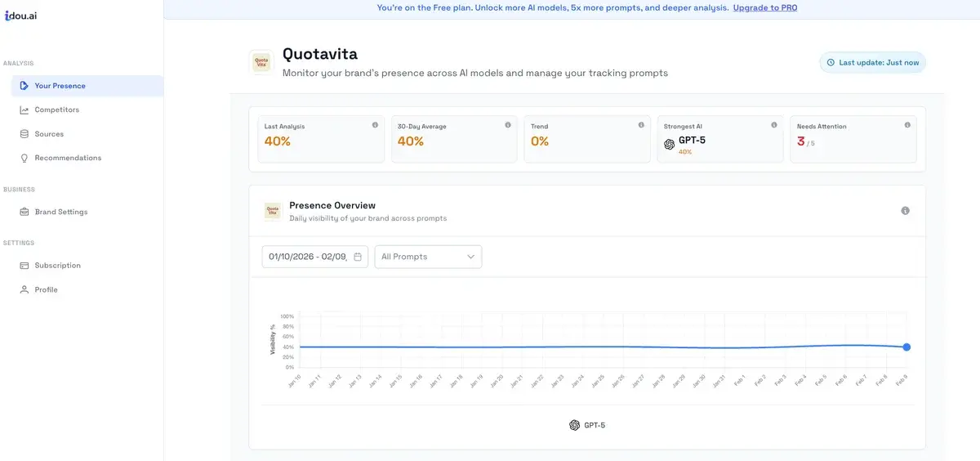Click the info icon on Strongest AI card
This screenshot has height=461, width=980.
774,125
